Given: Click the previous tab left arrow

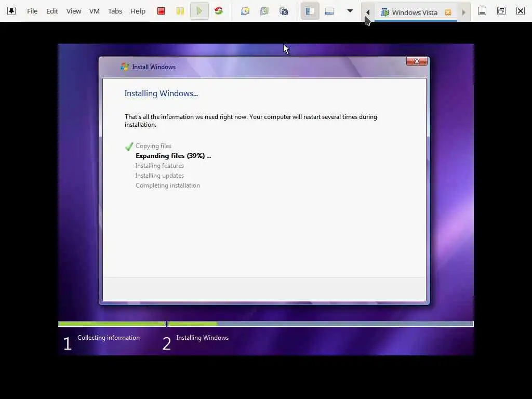Looking at the screenshot, I should [x=368, y=12].
